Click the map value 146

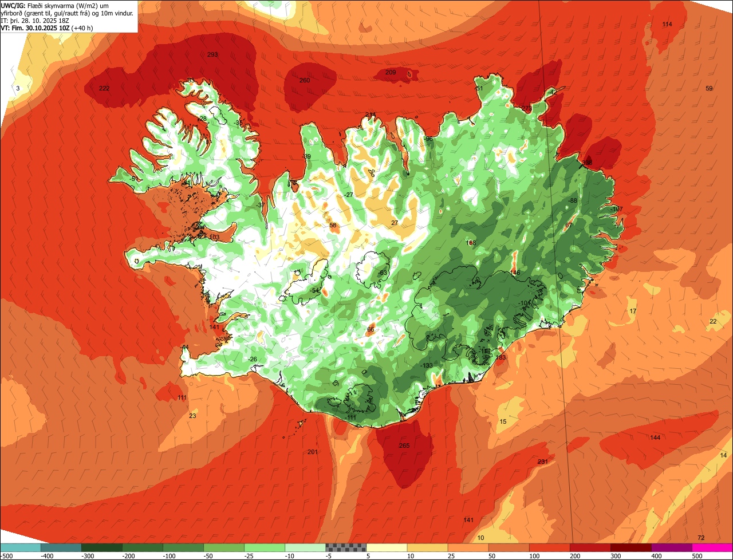point(515,273)
